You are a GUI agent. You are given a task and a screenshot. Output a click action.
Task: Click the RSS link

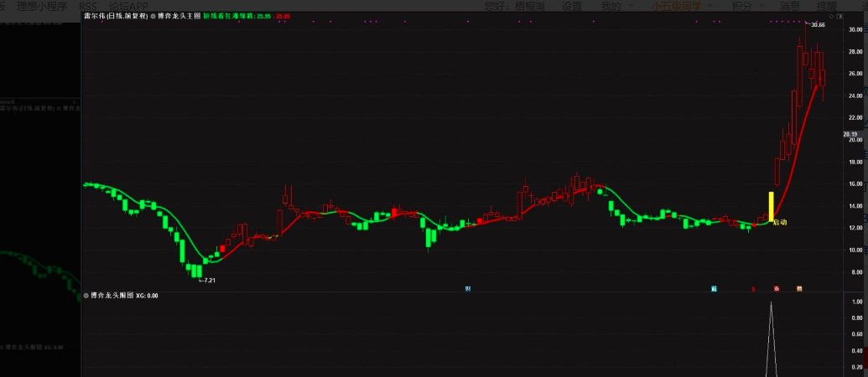pos(88,7)
